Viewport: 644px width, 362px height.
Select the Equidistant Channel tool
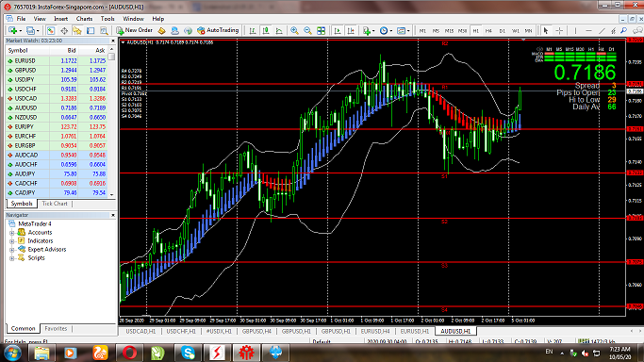613,30
